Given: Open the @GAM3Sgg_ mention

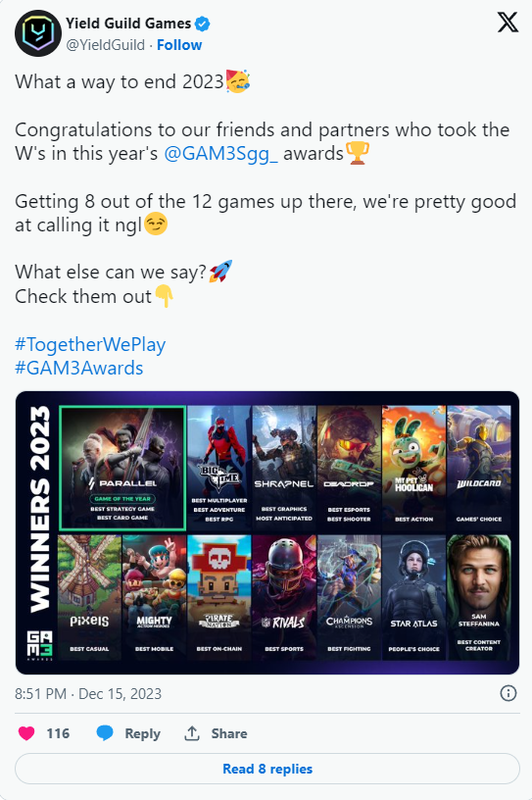Looking at the screenshot, I should pyautogui.click(x=220, y=154).
